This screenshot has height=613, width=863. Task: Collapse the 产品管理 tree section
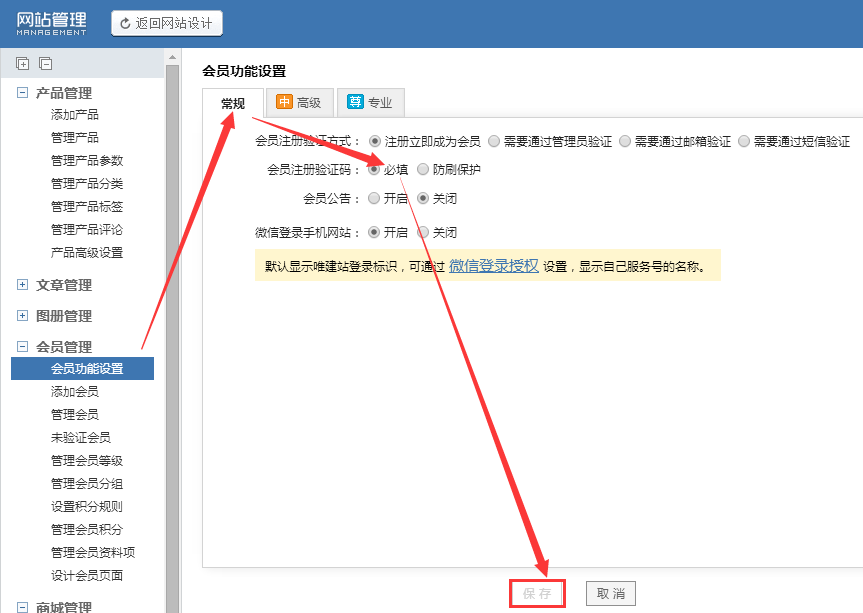coord(22,92)
